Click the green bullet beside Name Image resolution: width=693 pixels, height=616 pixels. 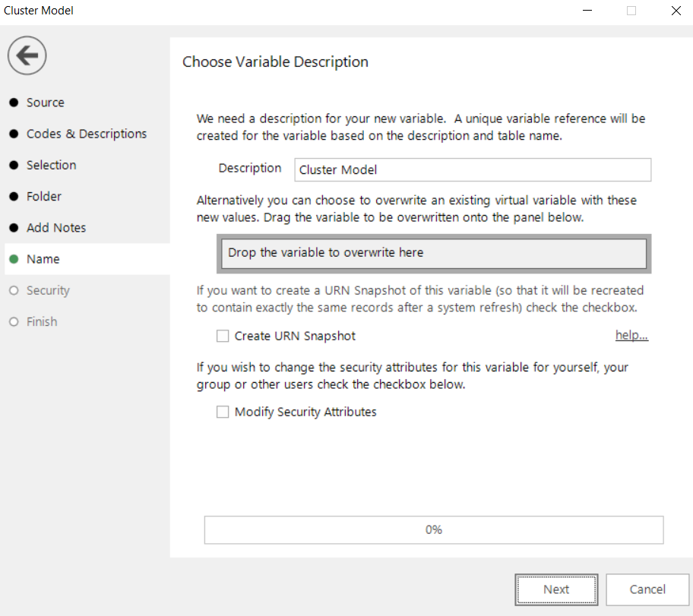point(14,259)
